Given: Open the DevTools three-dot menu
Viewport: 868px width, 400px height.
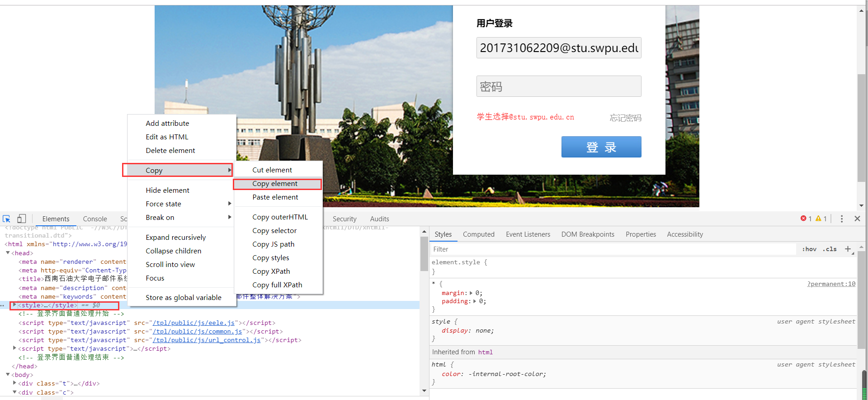Looking at the screenshot, I should tap(841, 219).
